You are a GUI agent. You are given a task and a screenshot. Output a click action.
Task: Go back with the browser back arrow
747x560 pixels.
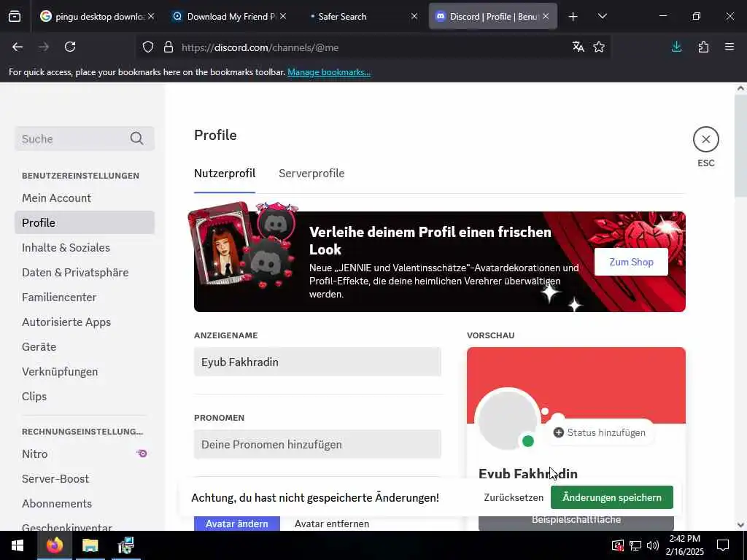(18, 47)
